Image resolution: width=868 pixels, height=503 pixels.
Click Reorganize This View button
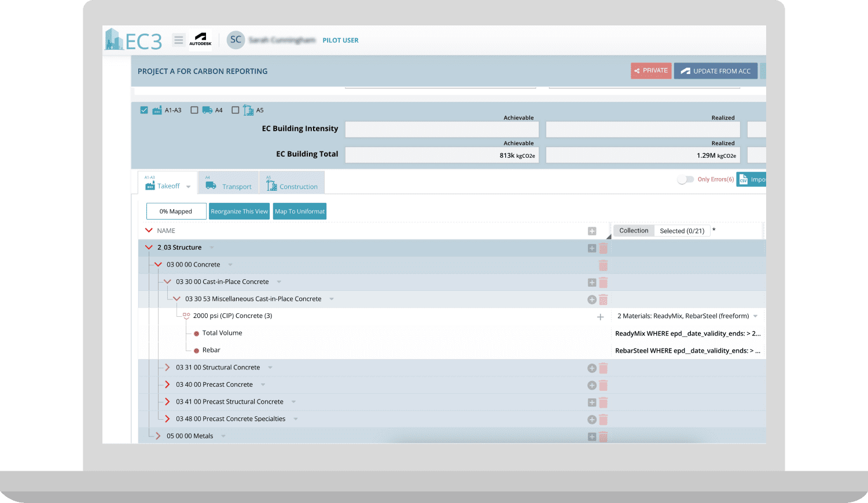[x=239, y=212]
